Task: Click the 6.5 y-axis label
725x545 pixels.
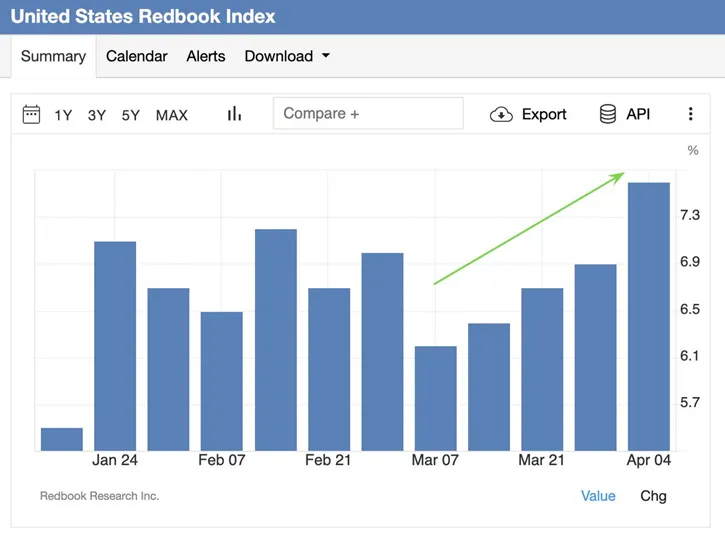Action: (x=690, y=309)
